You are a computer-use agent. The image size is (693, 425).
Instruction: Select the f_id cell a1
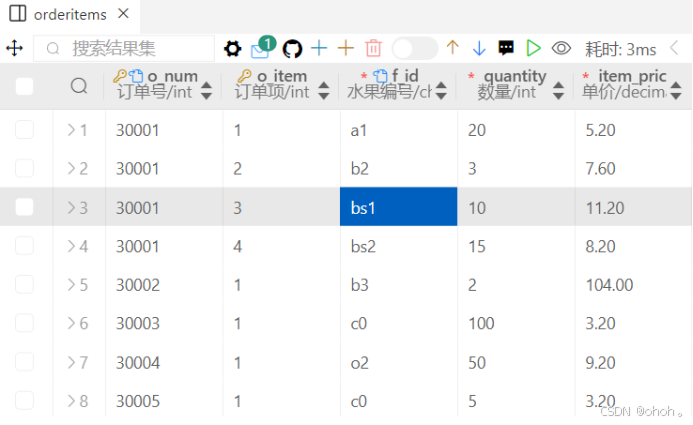[x=399, y=130]
